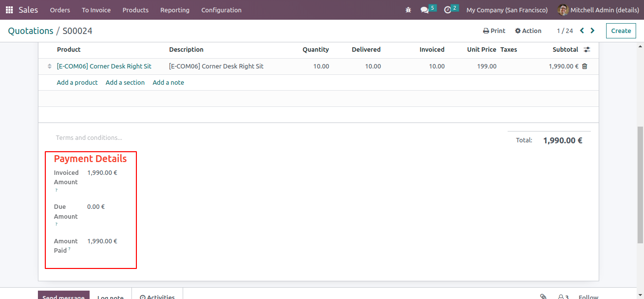Open the Print dropdown
Image resolution: width=644 pixels, height=299 pixels.
coord(494,31)
